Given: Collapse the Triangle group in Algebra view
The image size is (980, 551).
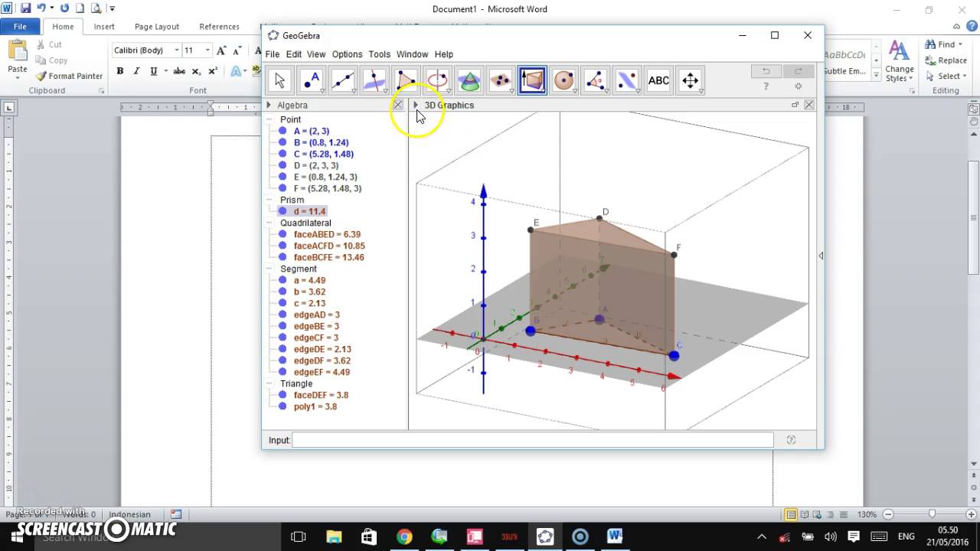Looking at the screenshot, I should click(270, 383).
